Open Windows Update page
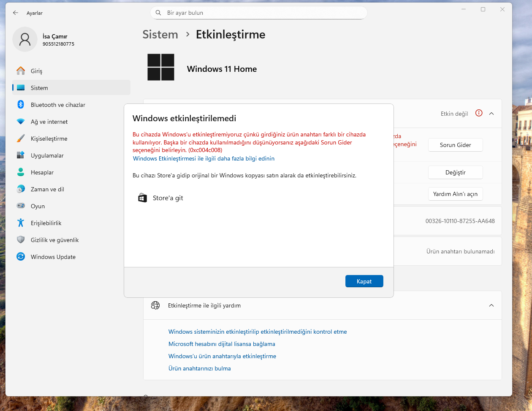The width and height of the screenshot is (532, 411). click(x=71, y=257)
